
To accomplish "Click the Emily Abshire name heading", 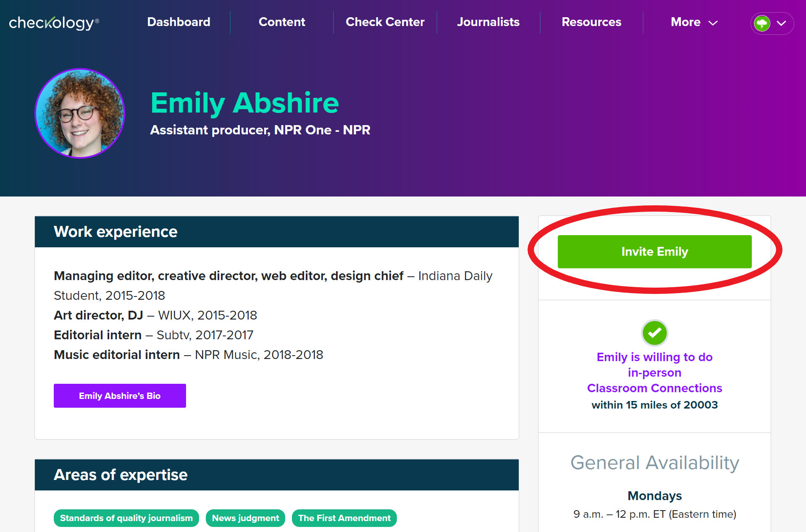I will [244, 103].
